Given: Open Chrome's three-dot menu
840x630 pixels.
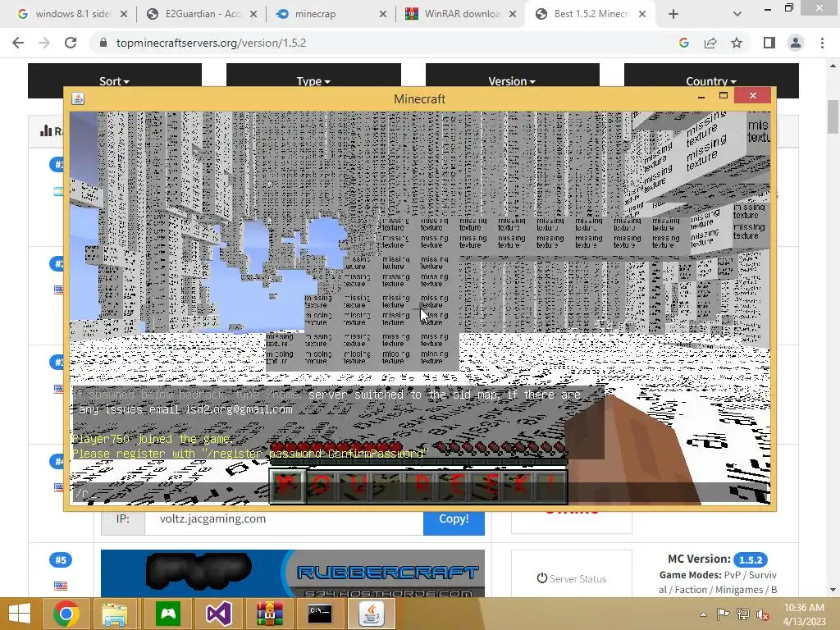Looking at the screenshot, I should pos(822,43).
